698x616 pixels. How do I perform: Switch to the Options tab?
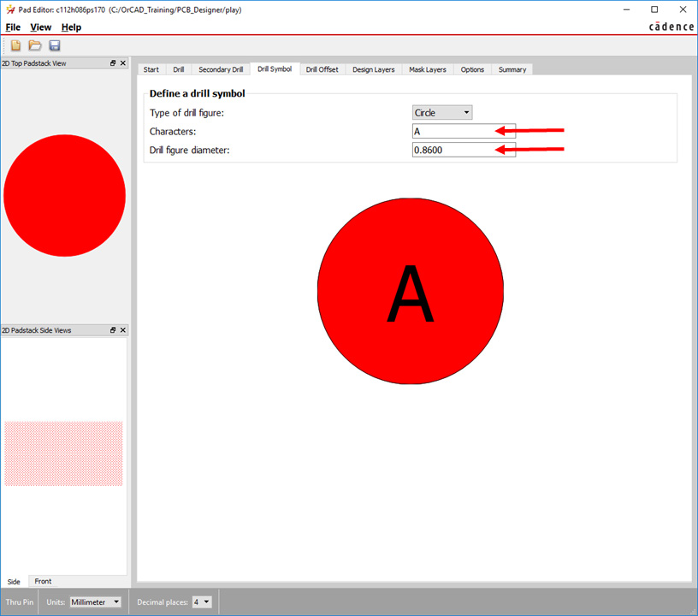click(472, 69)
